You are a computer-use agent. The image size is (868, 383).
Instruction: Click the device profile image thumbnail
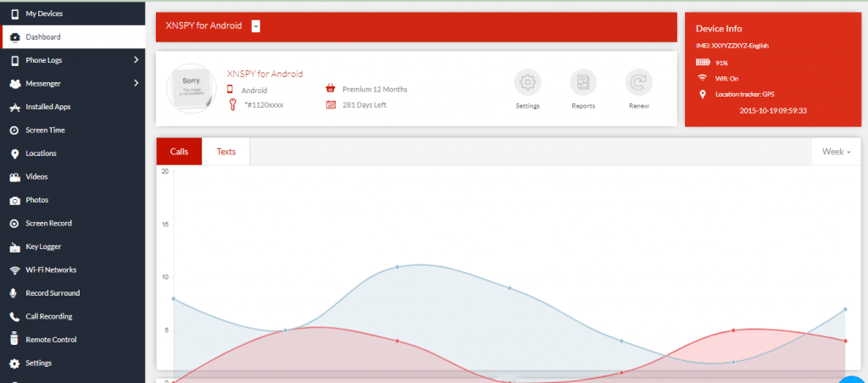191,89
